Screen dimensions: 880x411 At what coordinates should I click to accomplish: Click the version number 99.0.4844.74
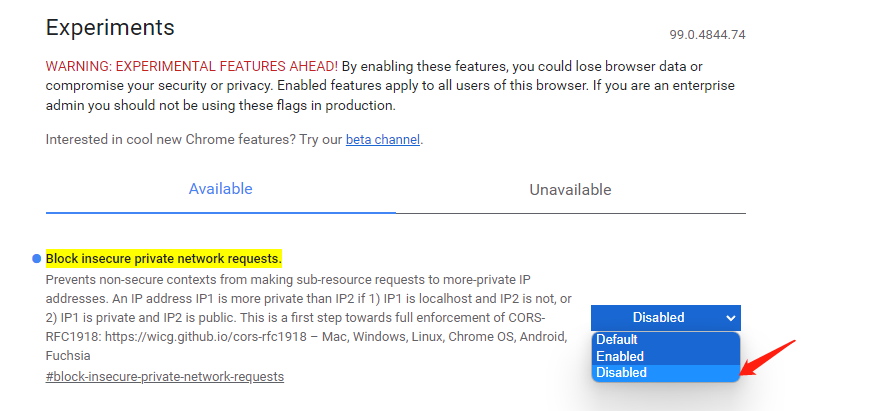tap(707, 35)
